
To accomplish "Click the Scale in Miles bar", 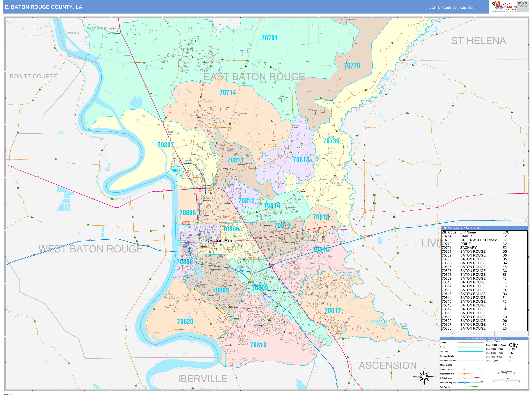I will 506,380.
